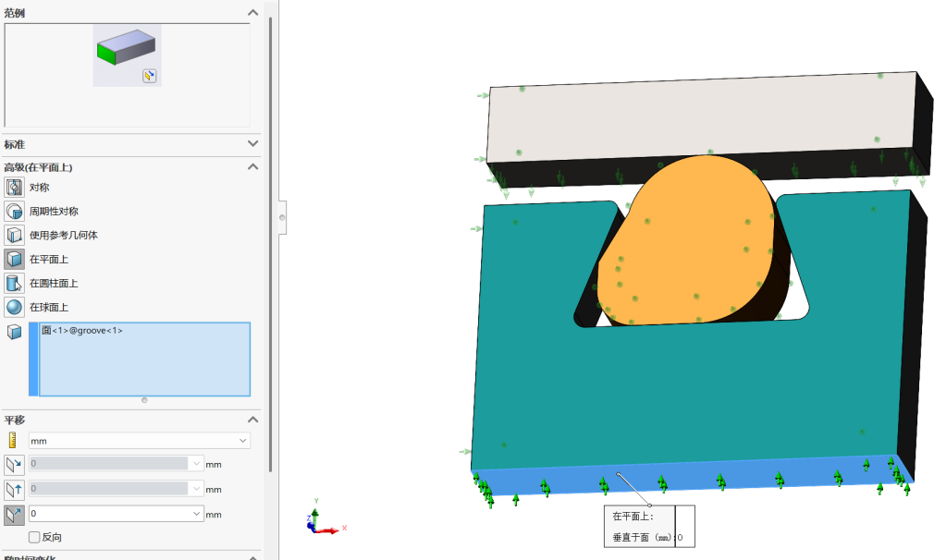
Task: Click the units ruler icon
Action: tap(13, 440)
